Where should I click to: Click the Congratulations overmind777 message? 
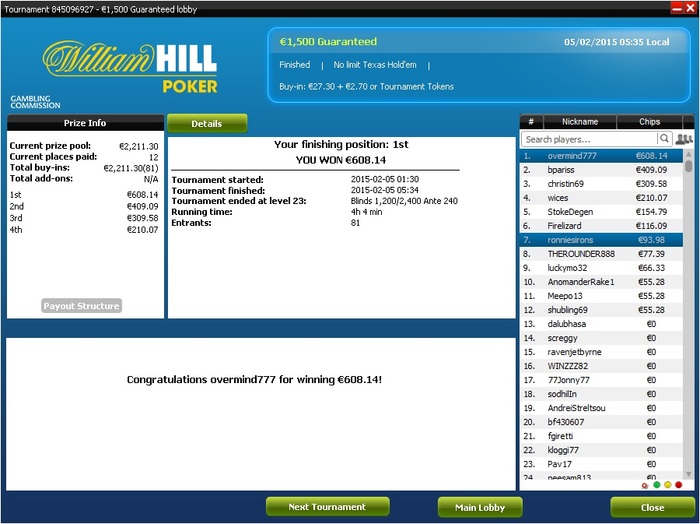tap(254, 380)
